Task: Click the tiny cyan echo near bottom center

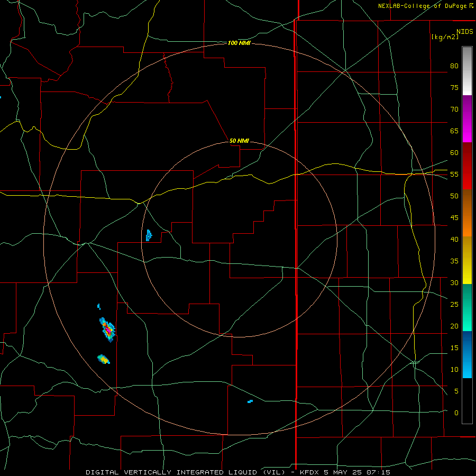Action: tap(250, 401)
